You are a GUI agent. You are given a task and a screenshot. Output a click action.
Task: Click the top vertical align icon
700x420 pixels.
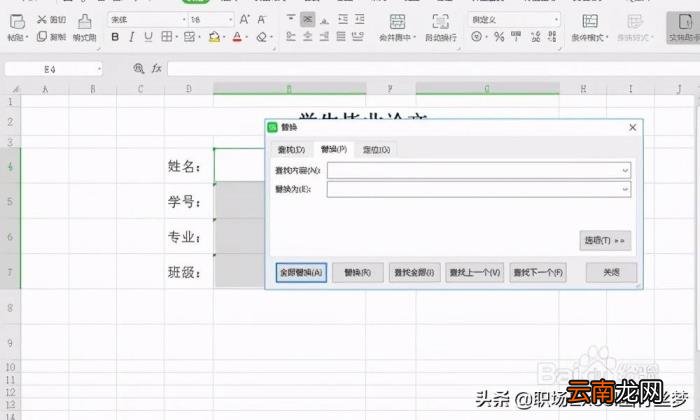pos(291,19)
